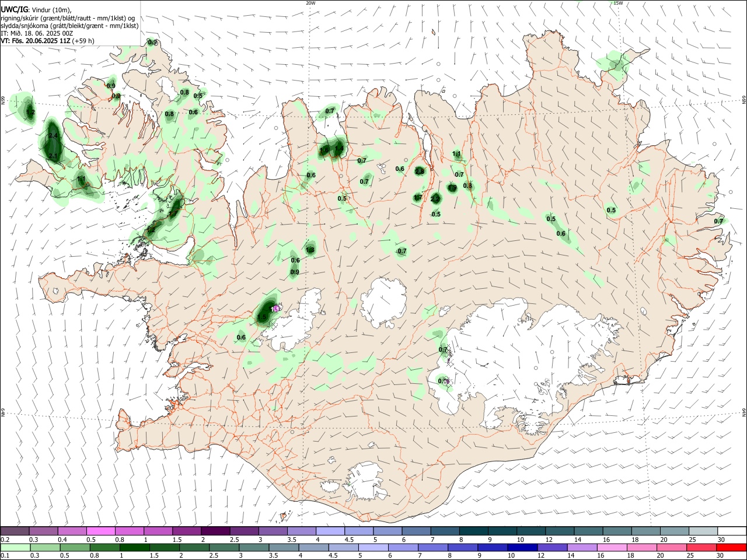Click the '25' label of the bottom rain scale
The height and width of the screenshot is (560, 747).
coord(692,555)
